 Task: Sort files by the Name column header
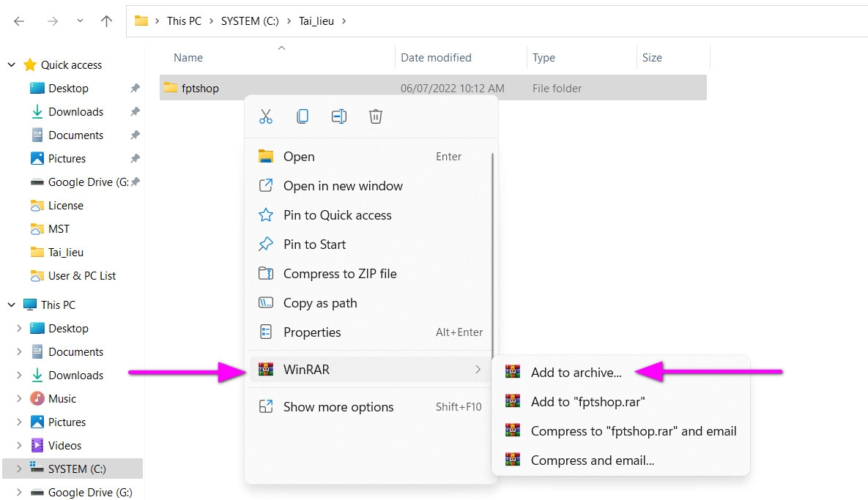pos(188,57)
